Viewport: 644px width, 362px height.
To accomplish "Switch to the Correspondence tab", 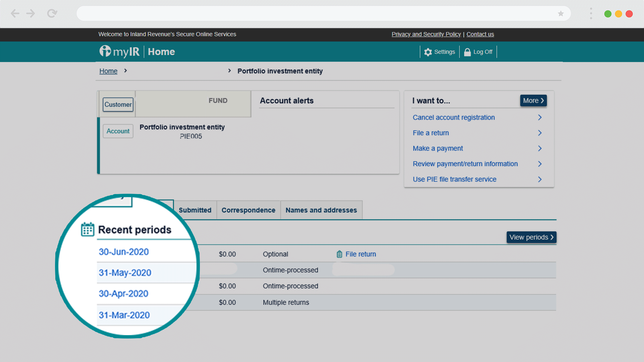I will 248,210.
